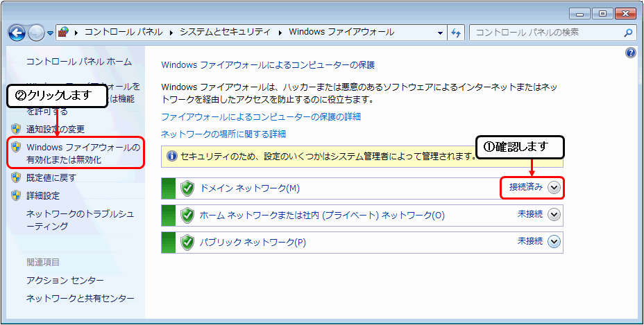Click shield icon beside ファイアウォールの有効化または無効化
The image size is (644, 325).
click(x=15, y=146)
